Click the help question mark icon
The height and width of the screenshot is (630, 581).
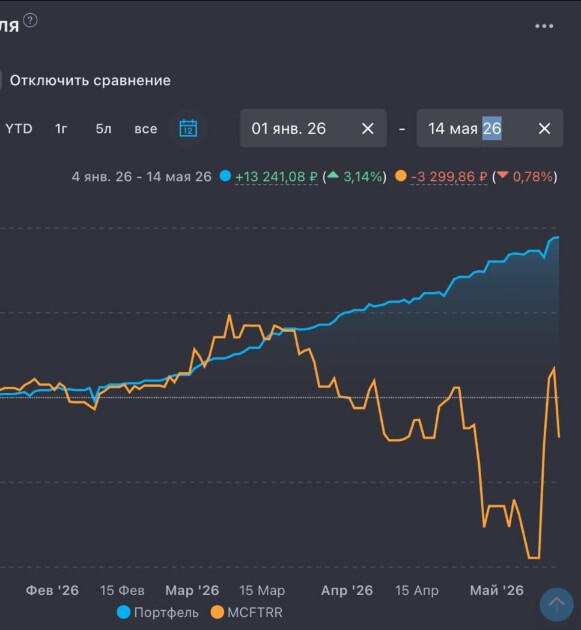tap(31, 20)
